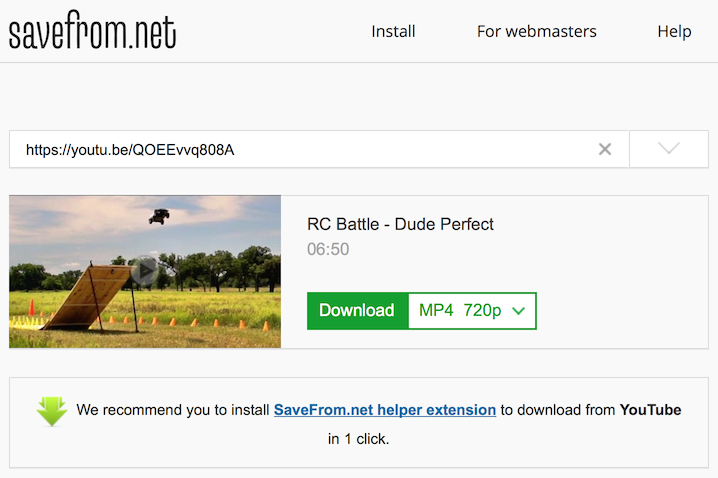Select the RC Battle - Dude Perfect title

click(400, 224)
